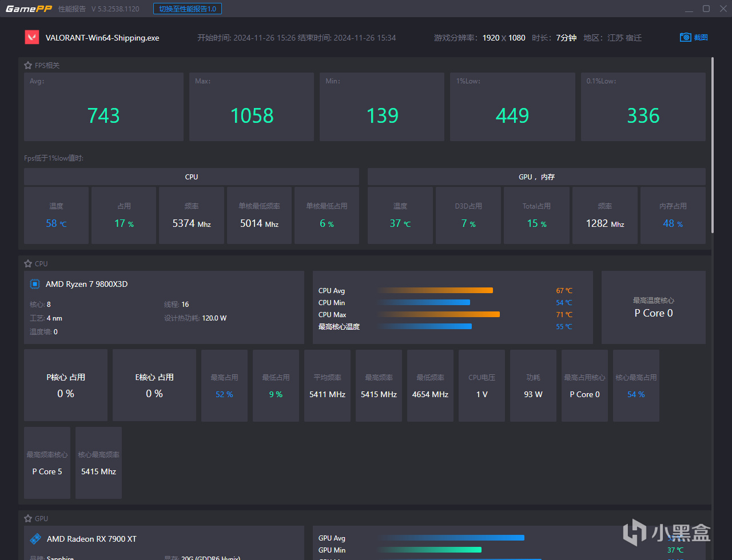
Task: Click the 最高温度核心 card showing P Core 0
Action: [x=654, y=307]
